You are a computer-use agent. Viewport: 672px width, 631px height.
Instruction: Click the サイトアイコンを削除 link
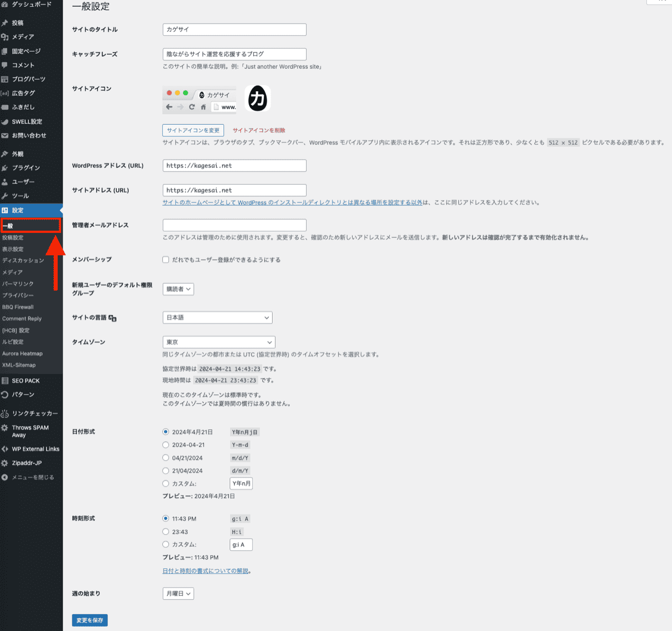tap(259, 130)
